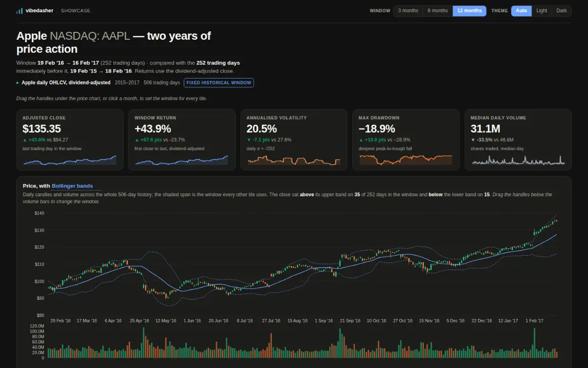588x368 pixels.
Task: Click the 1 Feb '17 axis date
Action: tap(535, 320)
